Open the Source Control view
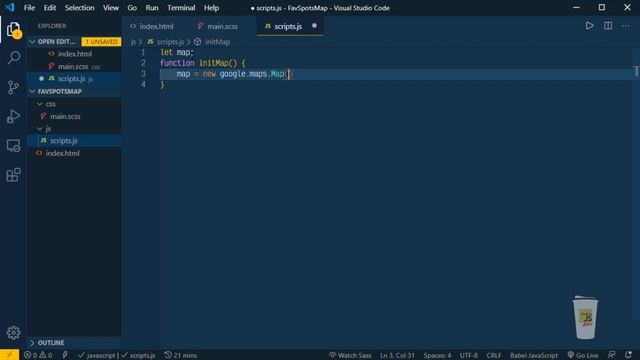 coord(13,87)
